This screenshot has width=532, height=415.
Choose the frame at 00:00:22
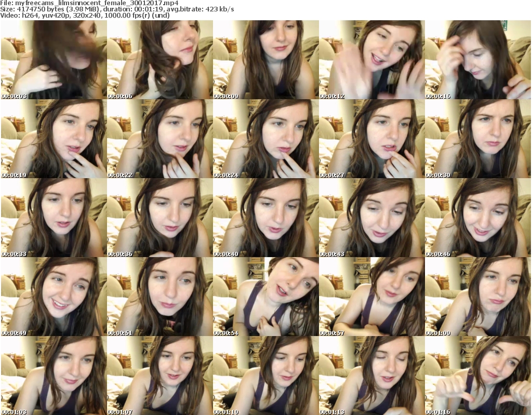click(x=160, y=139)
